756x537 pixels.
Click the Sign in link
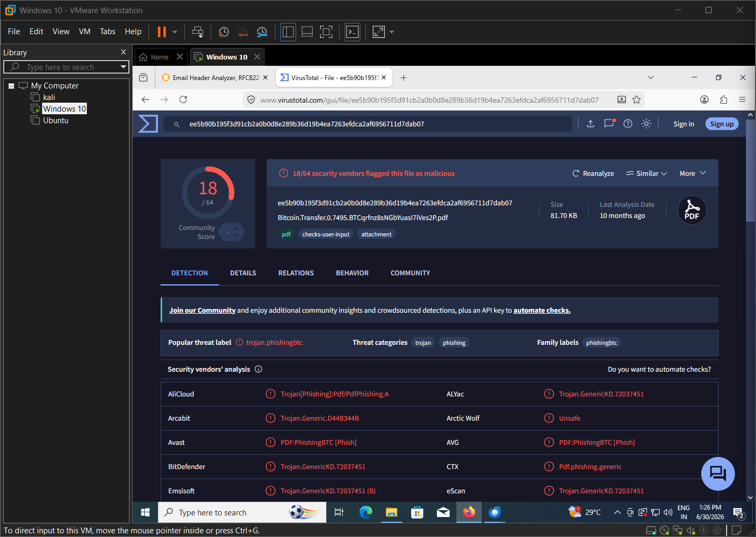click(683, 124)
